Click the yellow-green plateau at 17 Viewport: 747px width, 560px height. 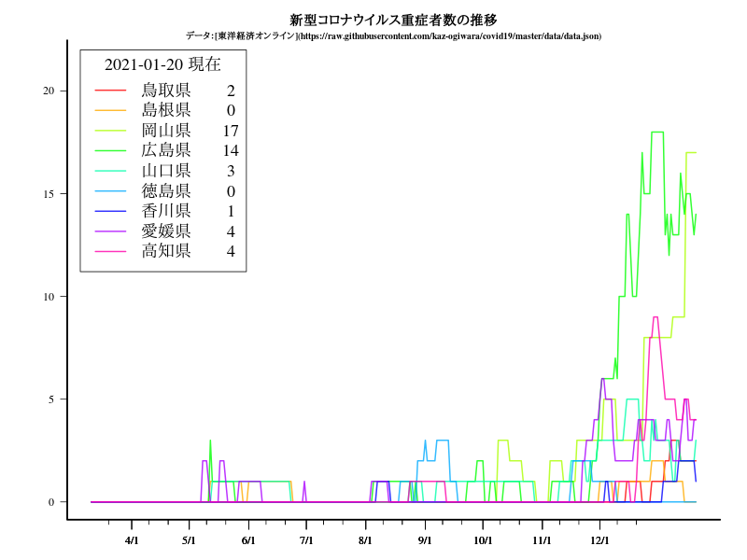(x=691, y=152)
